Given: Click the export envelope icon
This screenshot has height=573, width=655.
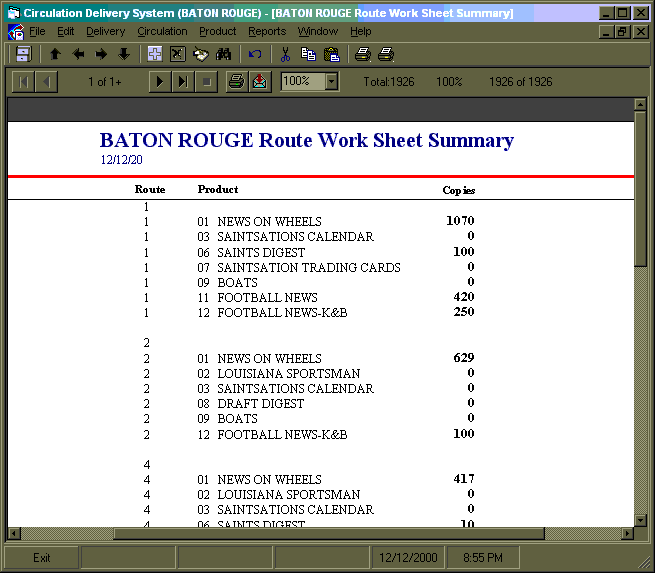Looking at the screenshot, I should tap(260, 81).
